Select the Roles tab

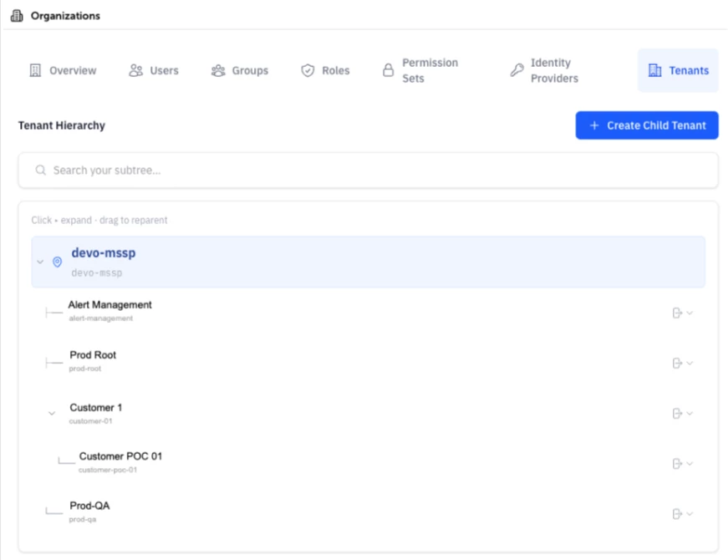(x=325, y=70)
